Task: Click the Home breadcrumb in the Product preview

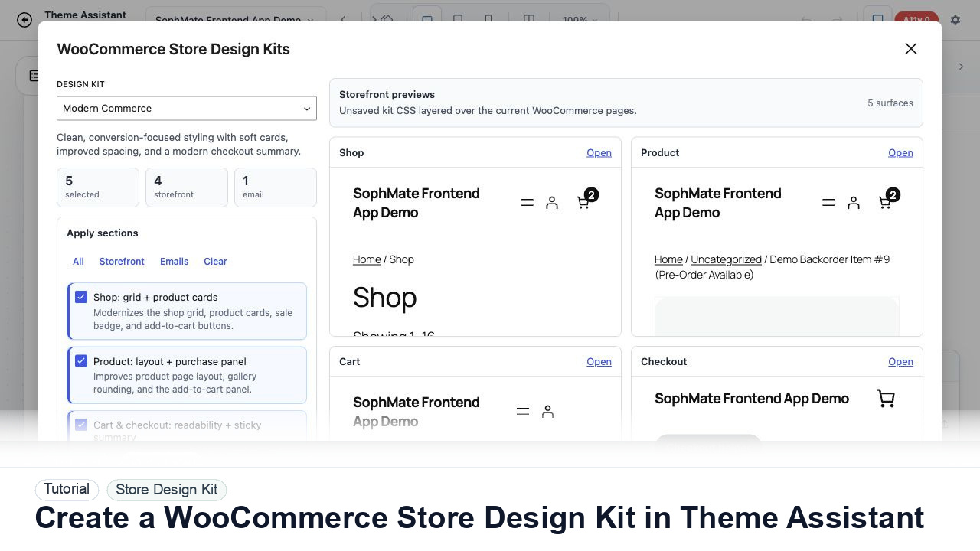Action: pyautogui.click(x=668, y=259)
